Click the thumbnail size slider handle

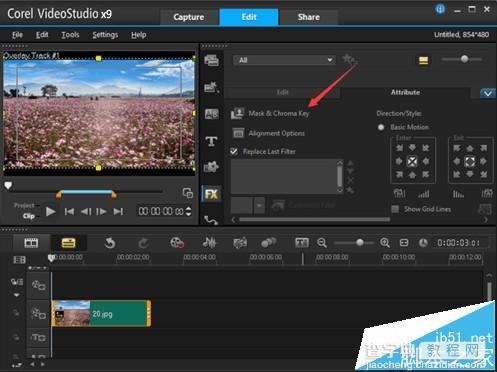coord(464,59)
